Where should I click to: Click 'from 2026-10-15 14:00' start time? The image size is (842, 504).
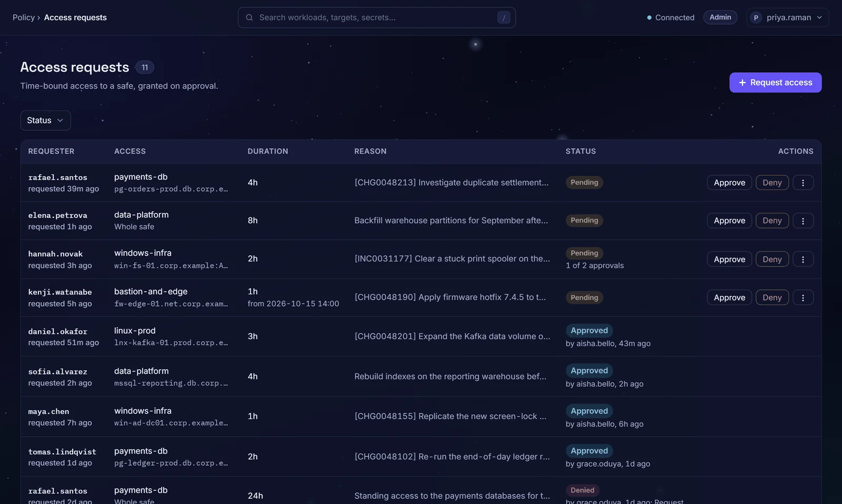(x=293, y=304)
